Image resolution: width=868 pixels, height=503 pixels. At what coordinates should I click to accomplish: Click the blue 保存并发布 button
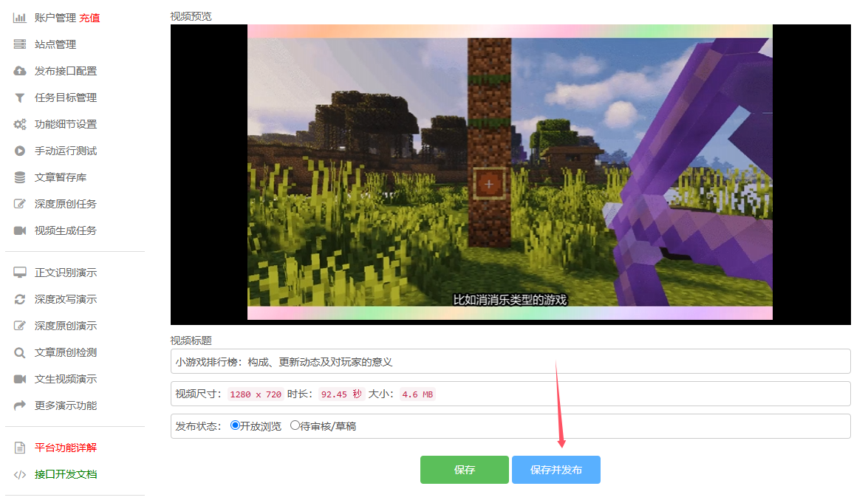556,470
